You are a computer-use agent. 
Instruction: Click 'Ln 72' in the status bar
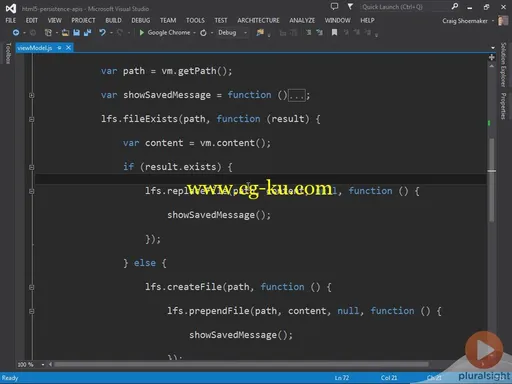click(x=342, y=378)
